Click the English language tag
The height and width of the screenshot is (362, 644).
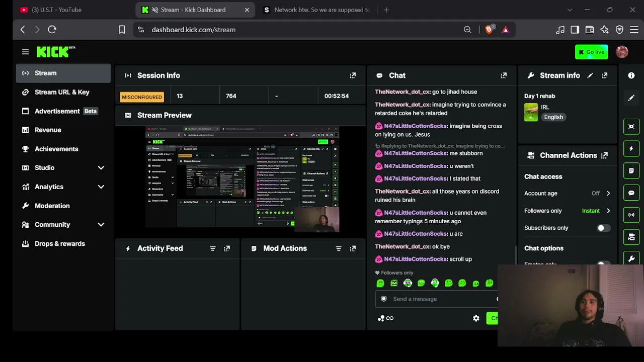[553, 117]
